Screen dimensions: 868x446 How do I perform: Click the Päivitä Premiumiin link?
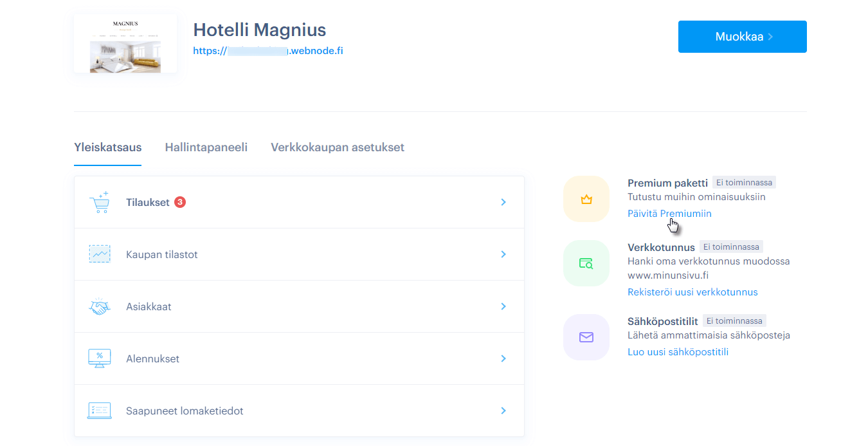coord(669,214)
